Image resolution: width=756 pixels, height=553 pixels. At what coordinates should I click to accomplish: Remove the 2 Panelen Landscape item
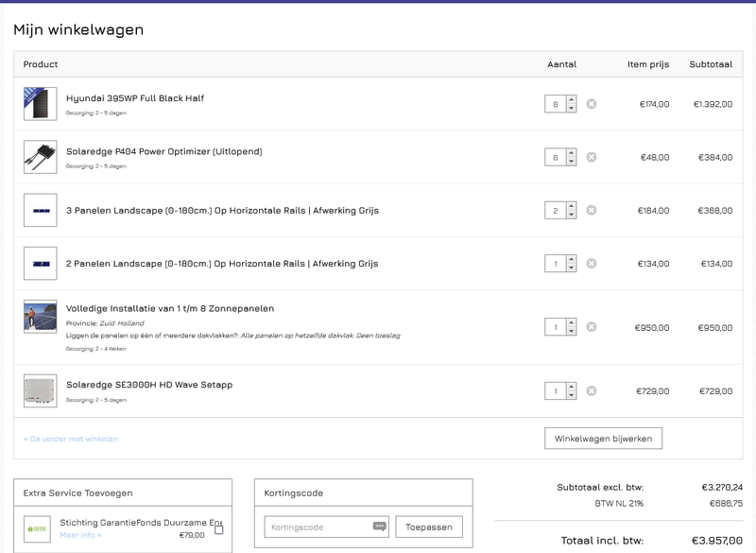tap(592, 264)
